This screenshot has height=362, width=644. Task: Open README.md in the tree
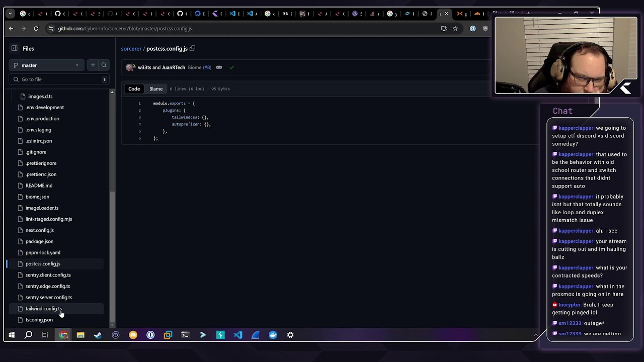click(39, 186)
